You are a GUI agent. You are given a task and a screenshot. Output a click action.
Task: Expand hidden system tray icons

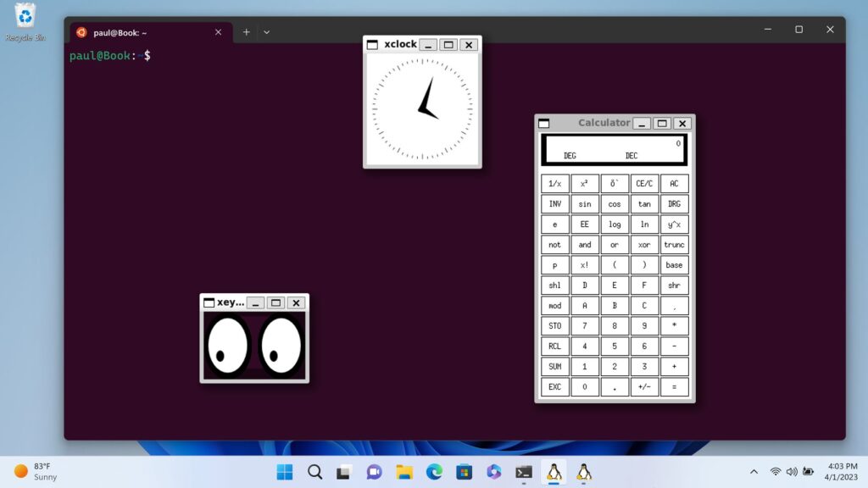point(754,472)
